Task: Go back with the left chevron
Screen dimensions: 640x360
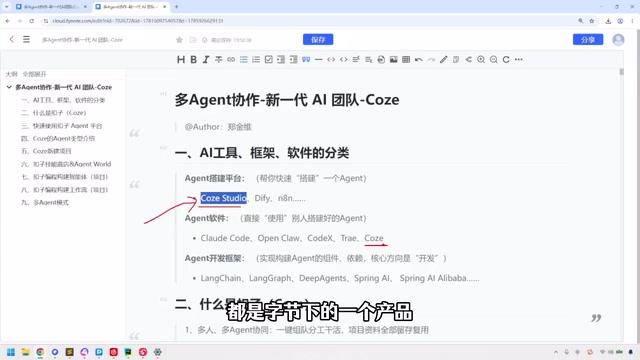Action: 11,39
